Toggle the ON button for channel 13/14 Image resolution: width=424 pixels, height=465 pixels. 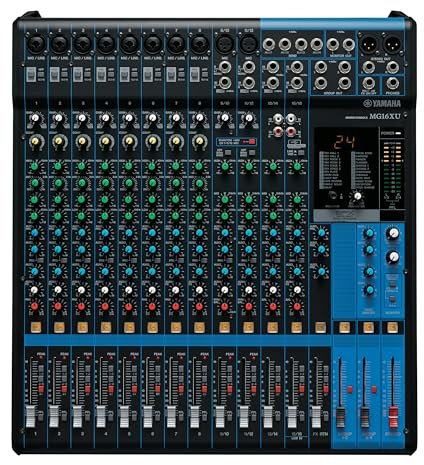pos(273,327)
